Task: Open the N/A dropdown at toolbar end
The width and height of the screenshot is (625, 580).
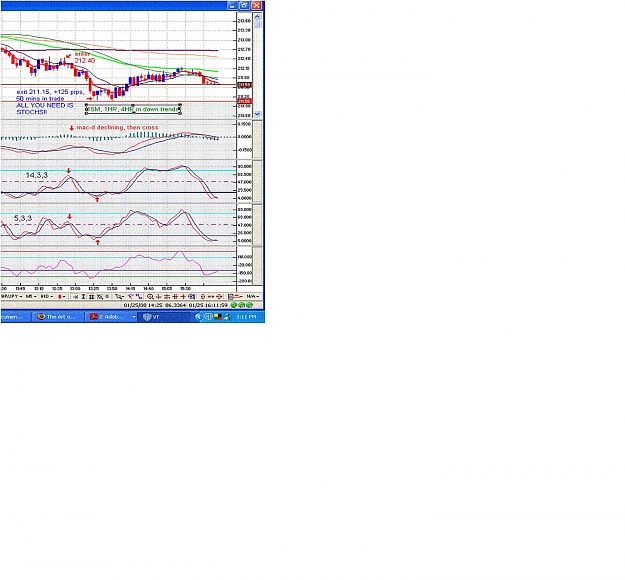Action: [252, 297]
